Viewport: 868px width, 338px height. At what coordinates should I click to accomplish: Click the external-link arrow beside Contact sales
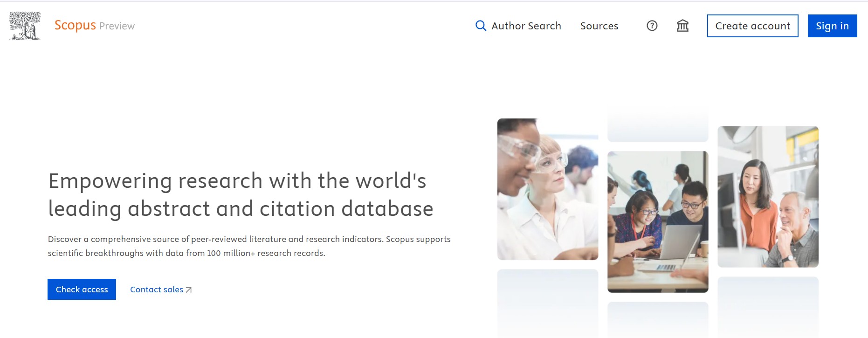pos(189,290)
